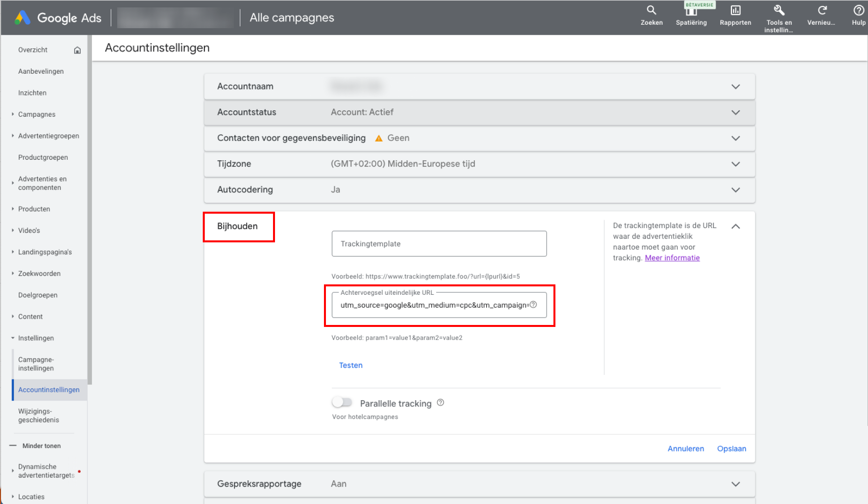
Task: Open Doelgroepen in the sidebar
Action: (38, 295)
